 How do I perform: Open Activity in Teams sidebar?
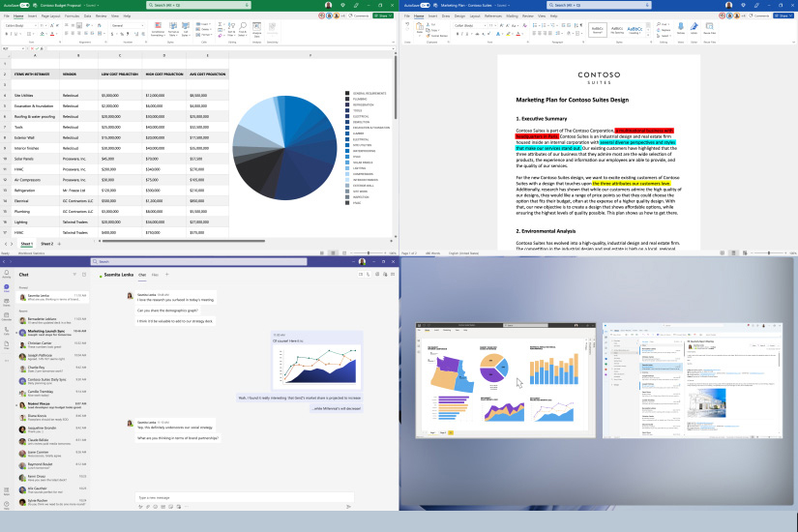tap(6, 274)
